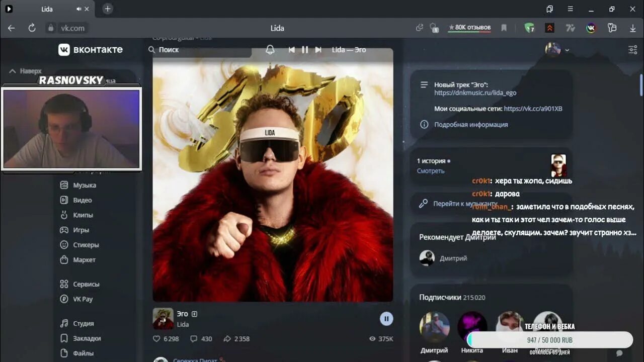
Task: Open the story avatar thumbnail
Action: pos(558,165)
